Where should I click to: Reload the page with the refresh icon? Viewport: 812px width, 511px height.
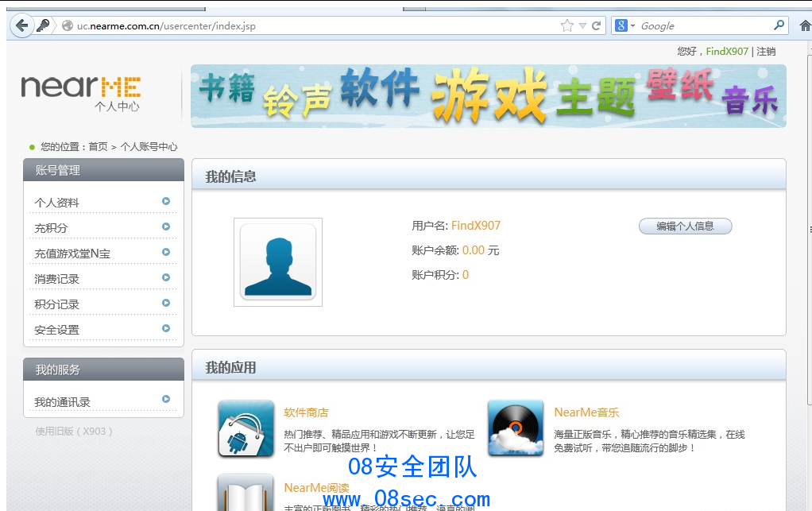click(596, 25)
